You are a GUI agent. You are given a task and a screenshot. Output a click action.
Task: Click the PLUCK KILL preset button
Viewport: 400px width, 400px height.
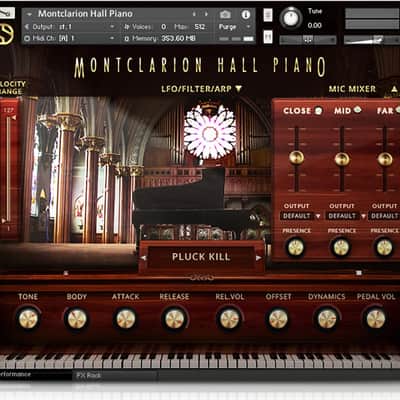click(x=201, y=257)
